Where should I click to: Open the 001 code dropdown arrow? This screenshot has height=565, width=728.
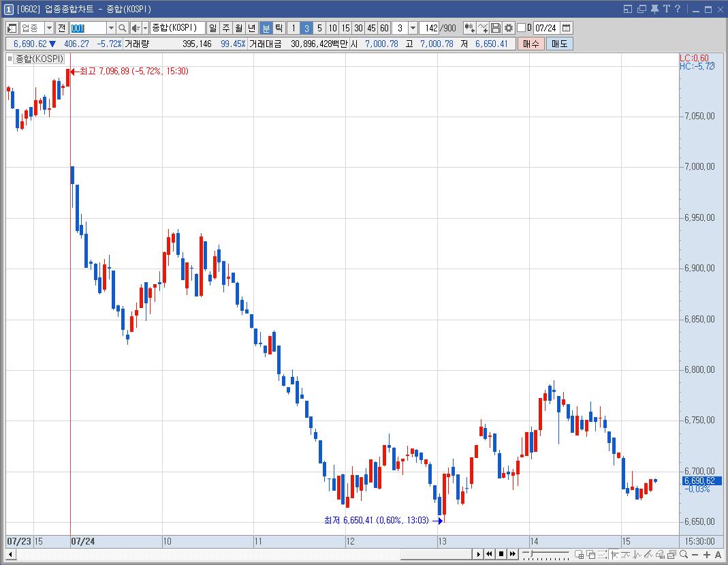click(111, 28)
